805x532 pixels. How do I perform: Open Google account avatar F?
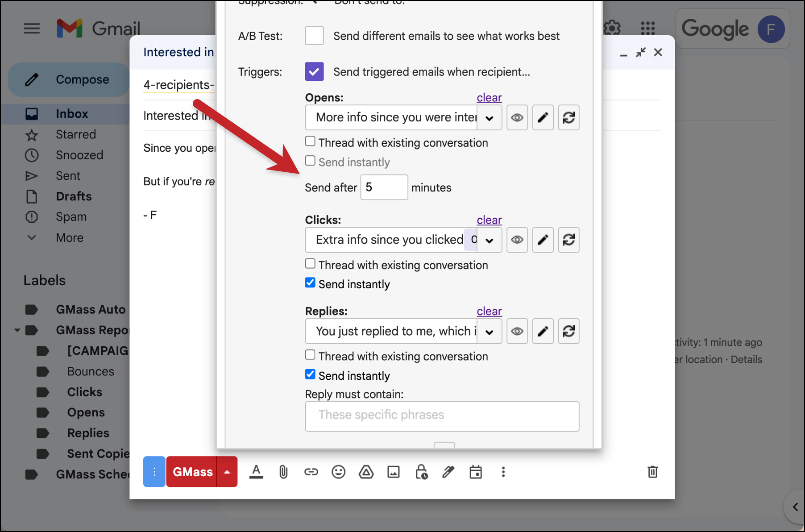pos(771,29)
